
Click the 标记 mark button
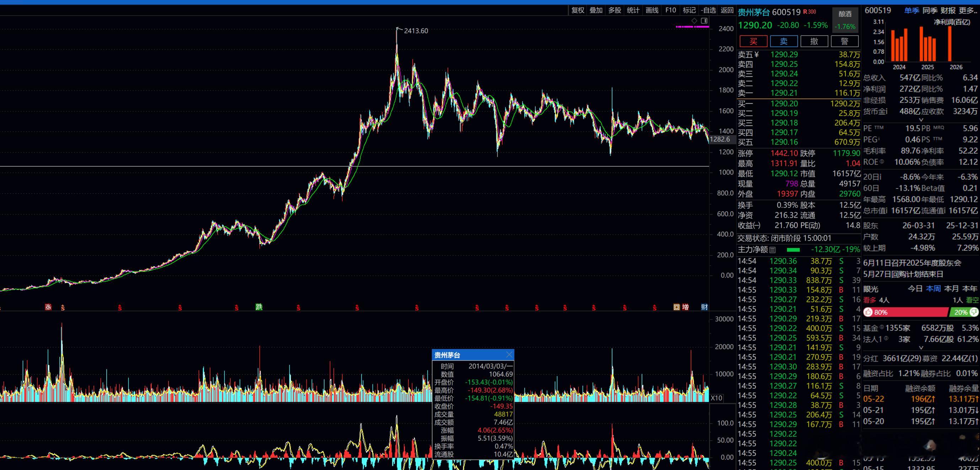coord(689,10)
